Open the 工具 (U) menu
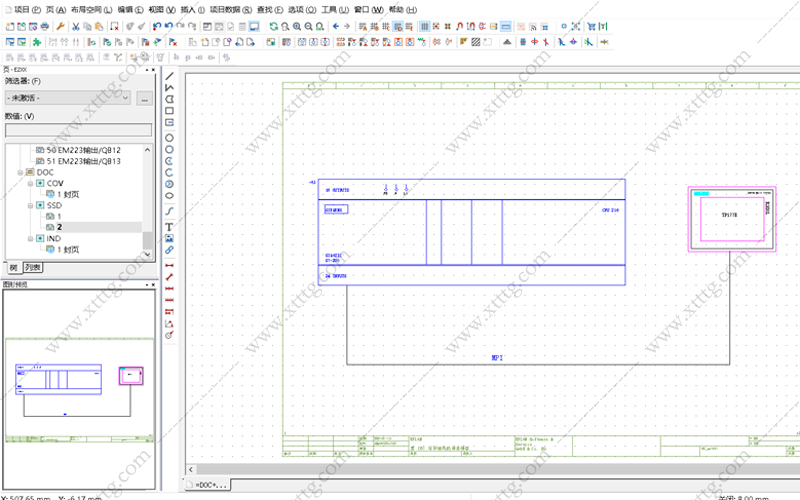 [x=335, y=10]
